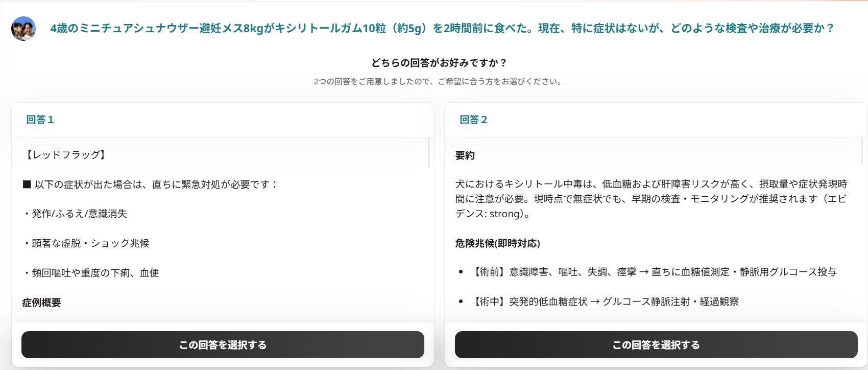The image size is (868, 370).
Task: Click the 回答1 panel scrollbar
Action: [428, 152]
